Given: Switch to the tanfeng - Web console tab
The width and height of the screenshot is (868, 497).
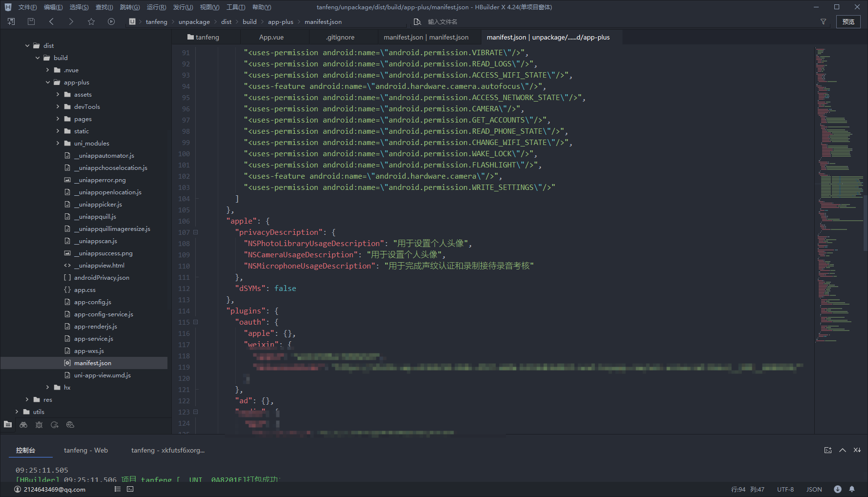Looking at the screenshot, I should click(86, 450).
